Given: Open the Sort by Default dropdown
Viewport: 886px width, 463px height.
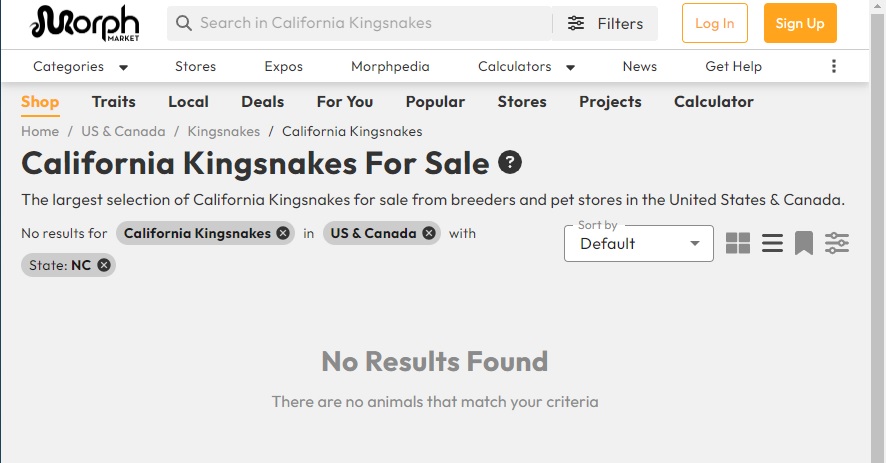Looking at the screenshot, I should coord(639,244).
